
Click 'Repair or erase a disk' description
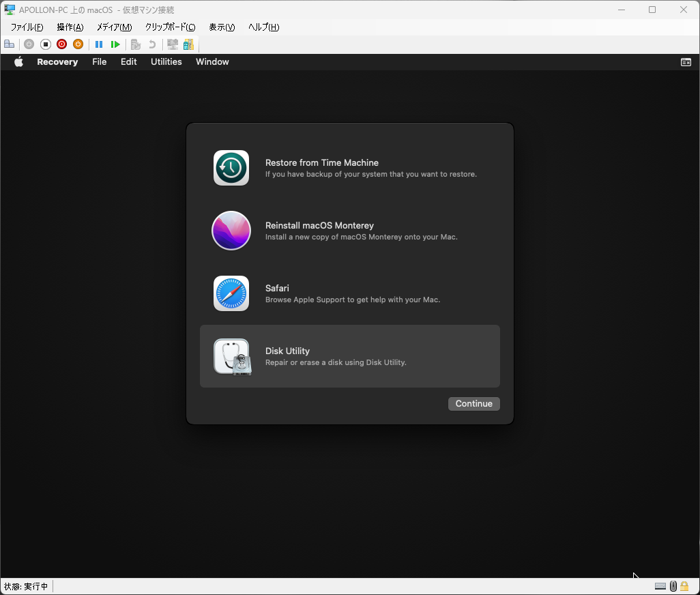[336, 362]
